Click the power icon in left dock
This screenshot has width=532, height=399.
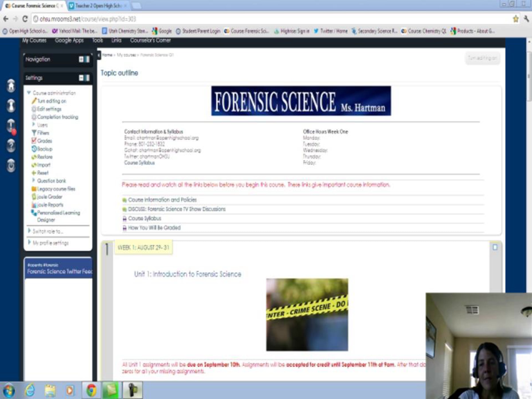pyautogui.click(x=11, y=165)
